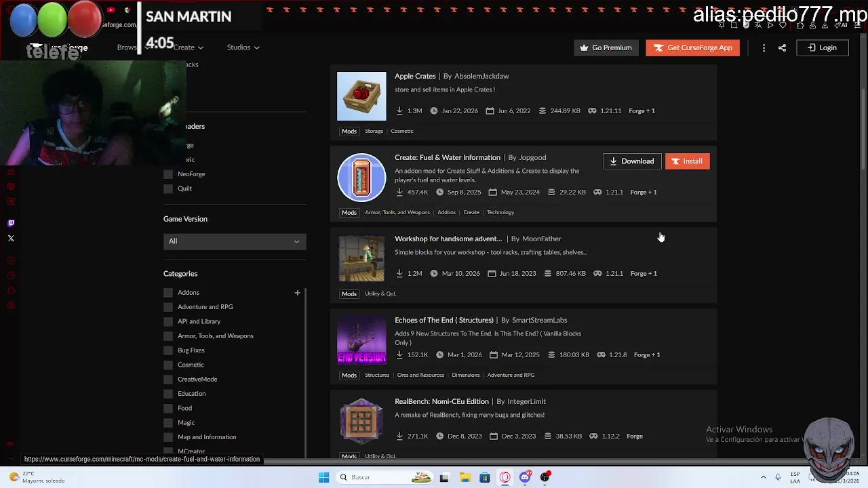The image size is (868, 488).
Task: Check the Adventure and RPG category
Action: pos(168,307)
